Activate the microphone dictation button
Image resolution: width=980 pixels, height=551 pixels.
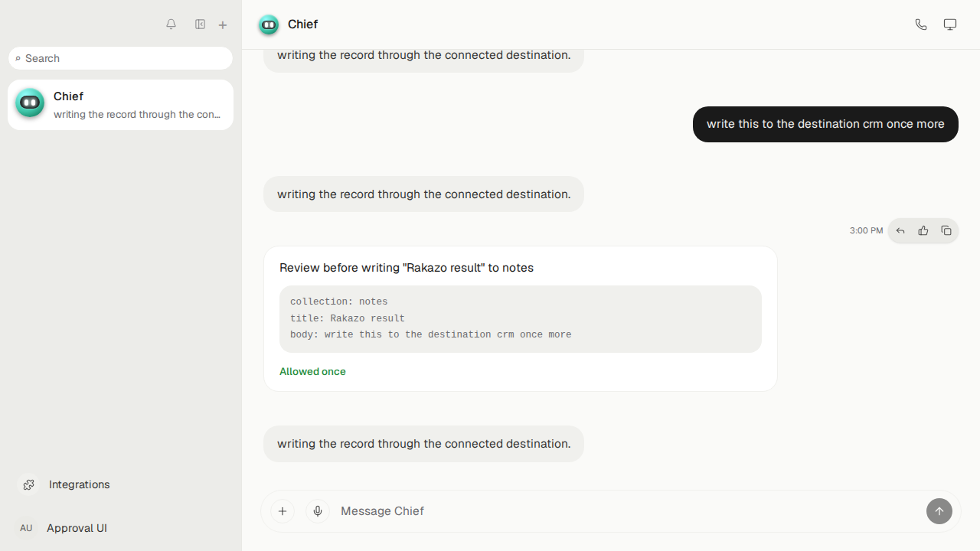[318, 511]
